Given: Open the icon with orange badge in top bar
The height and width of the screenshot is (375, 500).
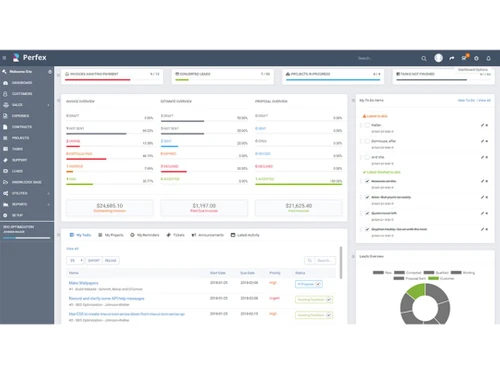Looking at the screenshot, I should tap(464, 58).
